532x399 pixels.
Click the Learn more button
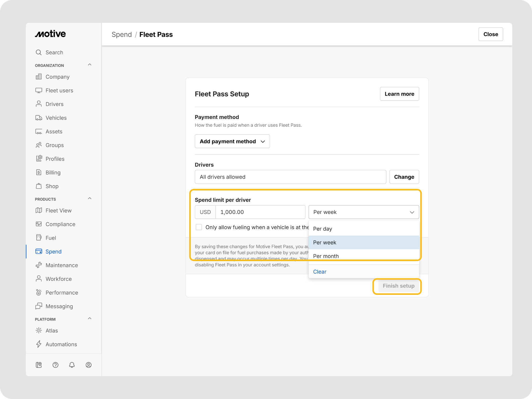[400, 94]
